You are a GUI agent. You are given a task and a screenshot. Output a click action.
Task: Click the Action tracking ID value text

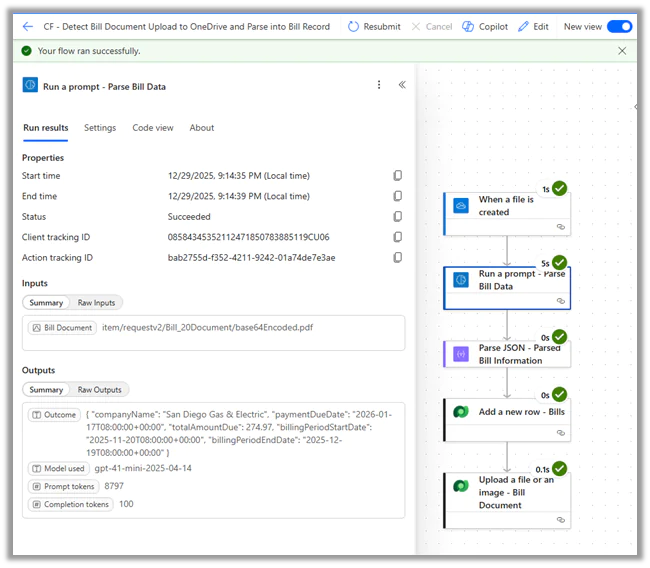coord(251,258)
